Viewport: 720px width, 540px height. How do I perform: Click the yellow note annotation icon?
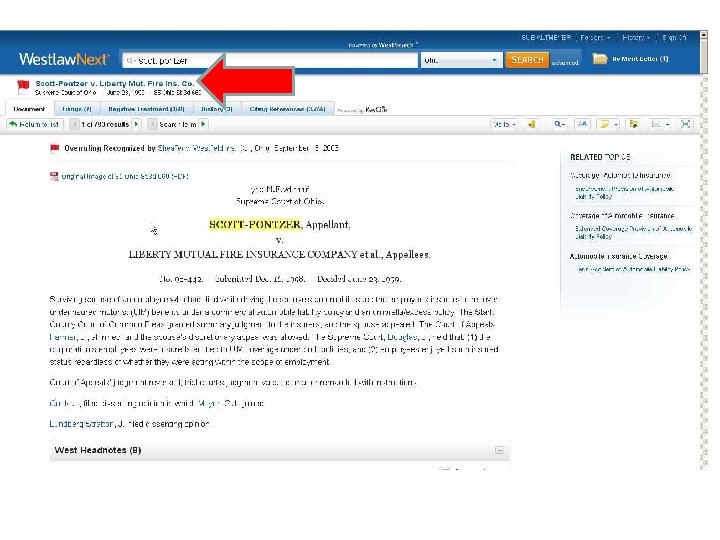pos(605,124)
